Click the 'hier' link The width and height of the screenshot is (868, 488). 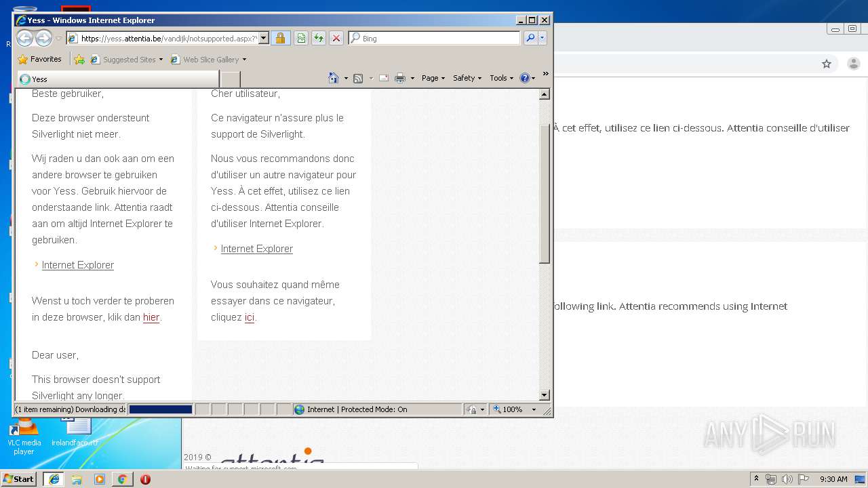(x=151, y=317)
